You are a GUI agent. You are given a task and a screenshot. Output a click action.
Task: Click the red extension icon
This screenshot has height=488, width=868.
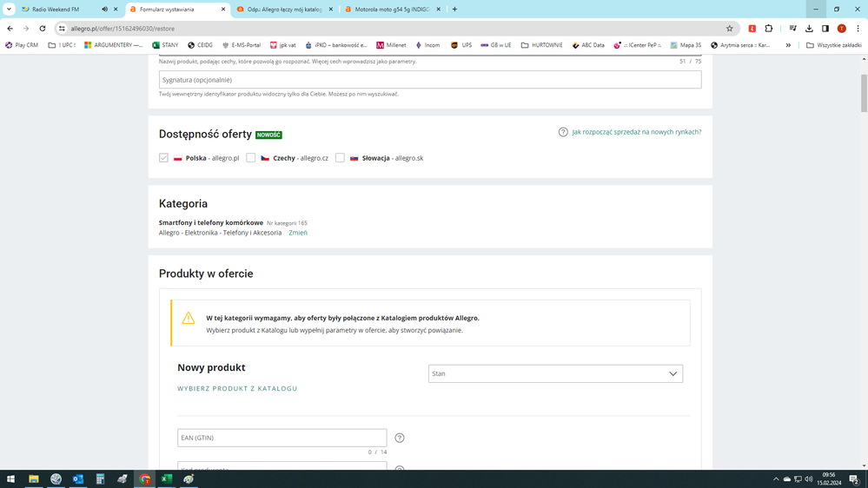[x=752, y=28]
